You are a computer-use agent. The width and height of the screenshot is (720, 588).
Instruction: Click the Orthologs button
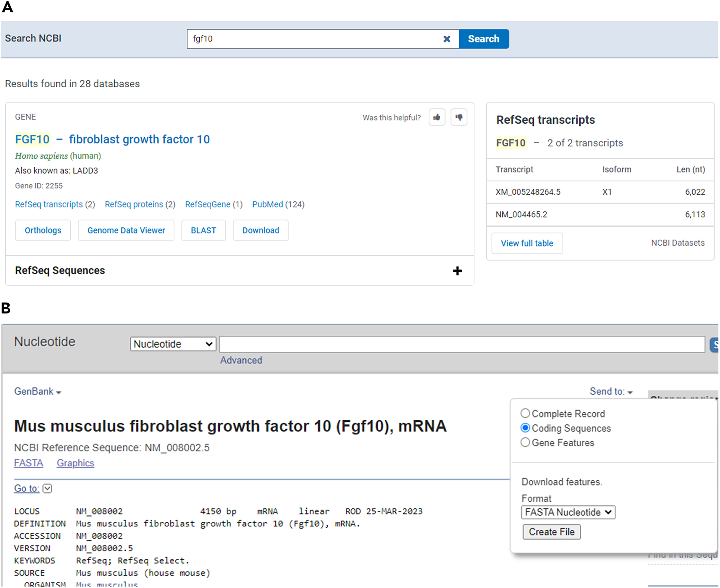tap(43, 230)
